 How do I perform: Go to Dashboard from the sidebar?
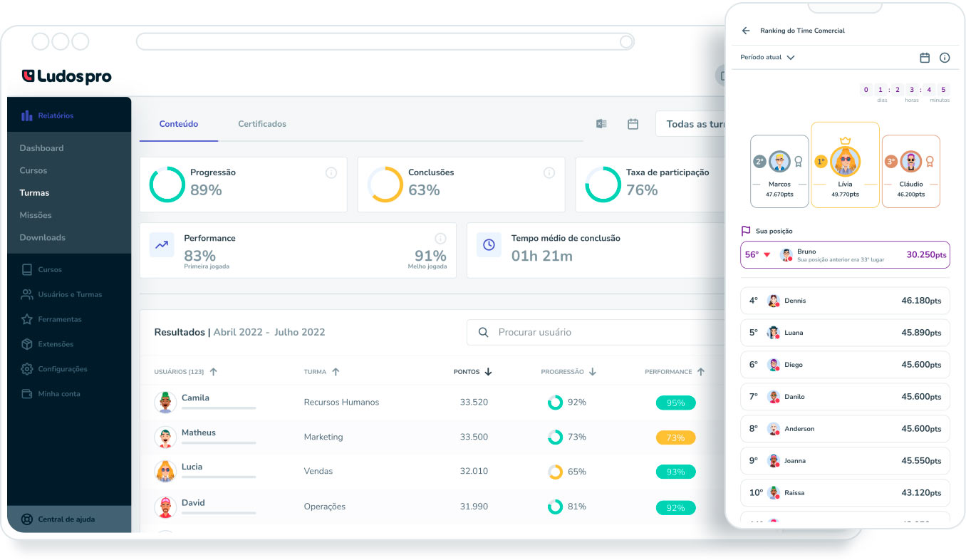click(43, 147)
